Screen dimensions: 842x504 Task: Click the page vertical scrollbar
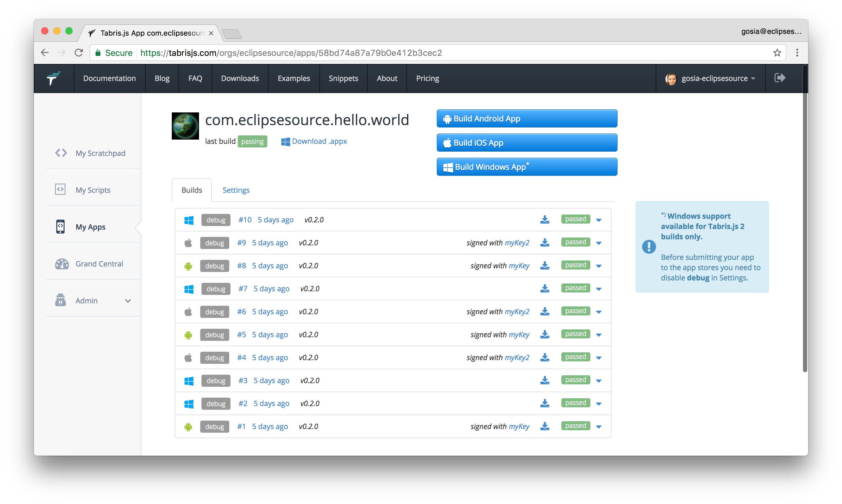pos(804,218)
